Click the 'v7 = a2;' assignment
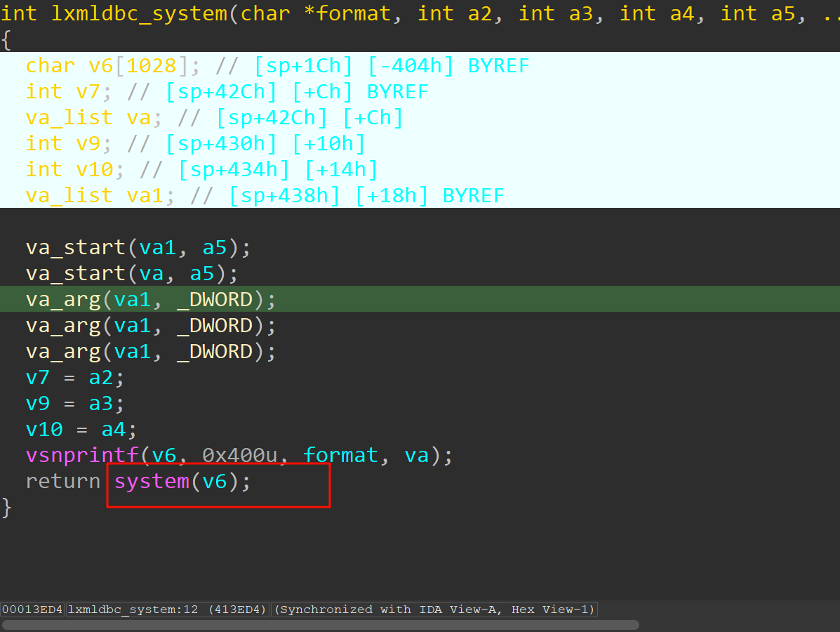The width and height of the screenshot is (840, 632). coord(74,377)
